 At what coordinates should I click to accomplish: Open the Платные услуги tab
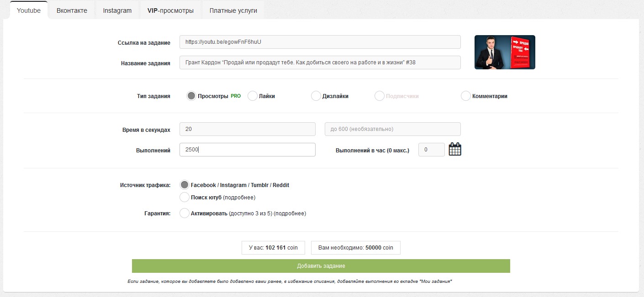tap(233, 10)
